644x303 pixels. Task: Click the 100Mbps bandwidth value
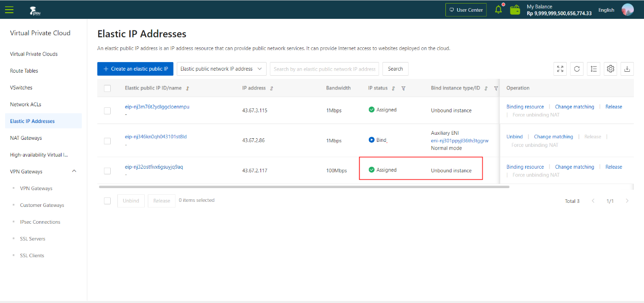tap(337, 171)
